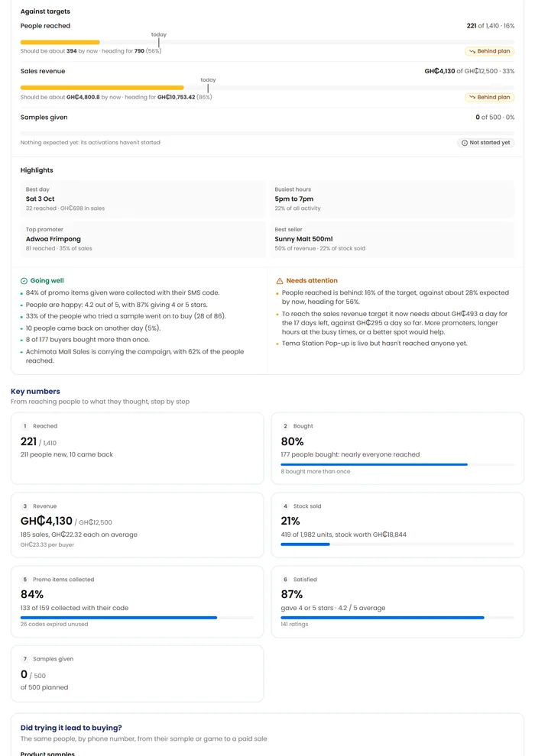
Task: Click the Against targets heading
Action: [45, 11]
